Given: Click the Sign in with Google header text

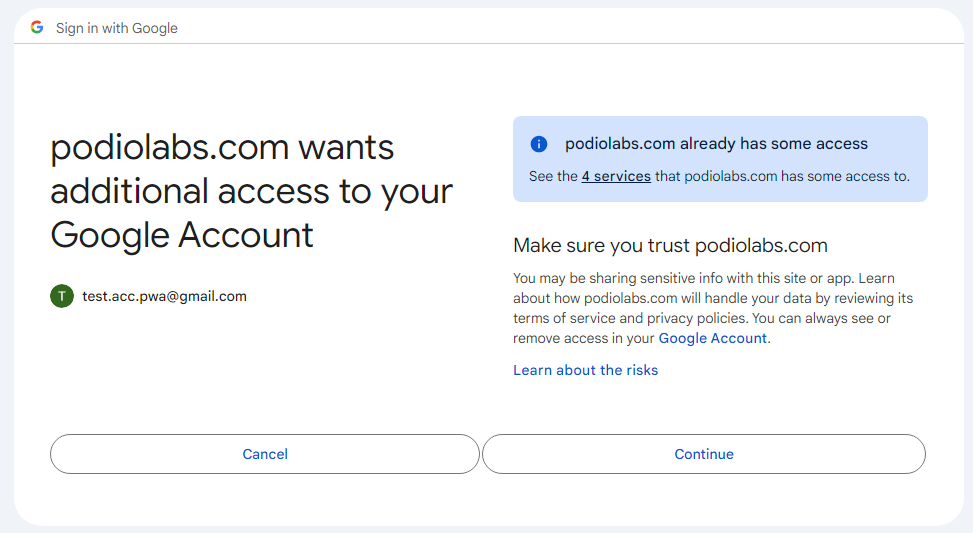Looking at the screenshot, I should click(117, 28).
